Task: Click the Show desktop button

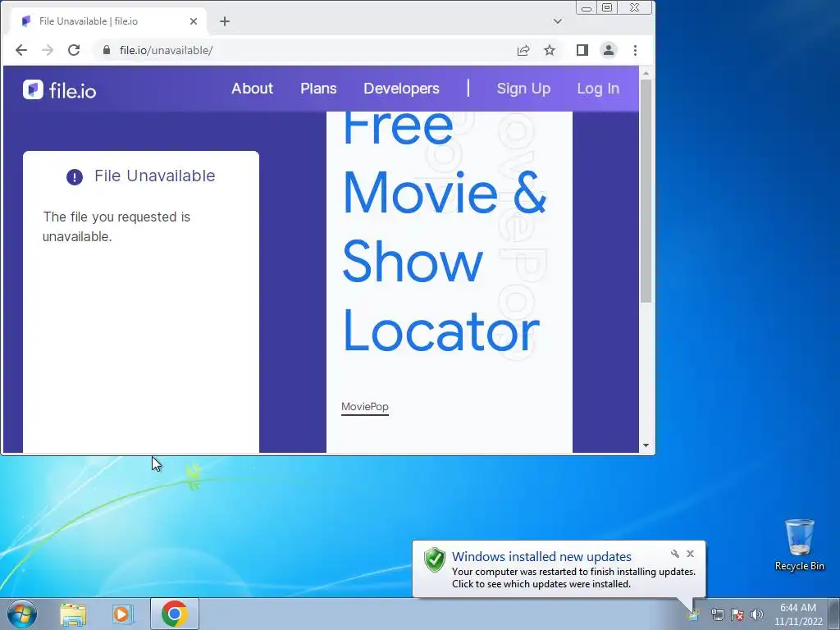Action: [834, 614]
